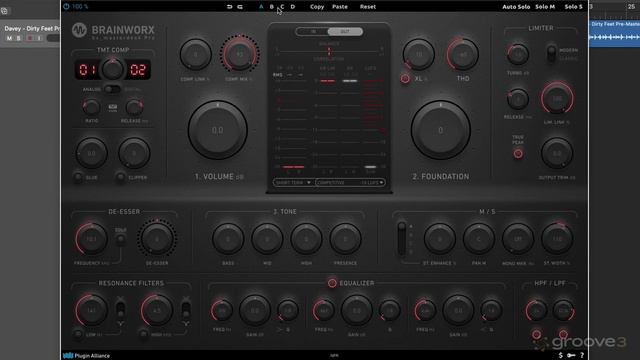Image resolution: width=640 pixels, height=360 pixels.
Task: Open the question mark help icon
Action: (582, 356)
